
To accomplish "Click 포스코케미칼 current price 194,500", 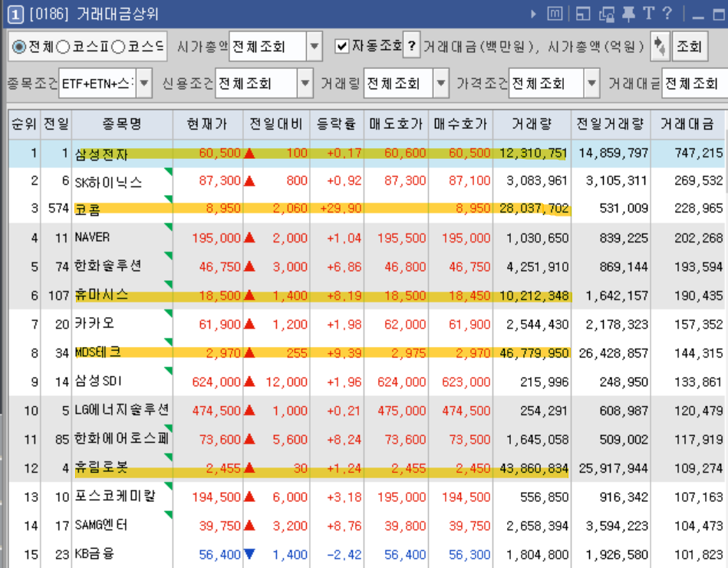I will pos(216,497).
